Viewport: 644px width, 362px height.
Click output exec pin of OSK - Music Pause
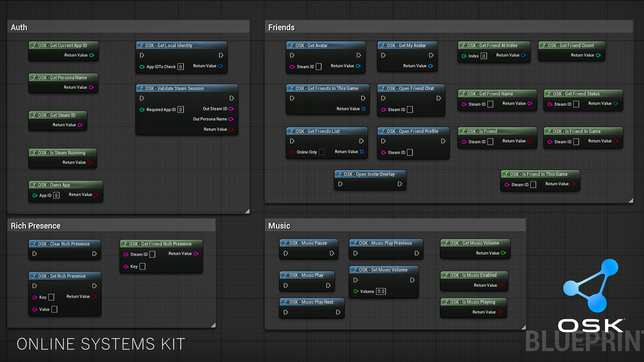pos(331,253)
